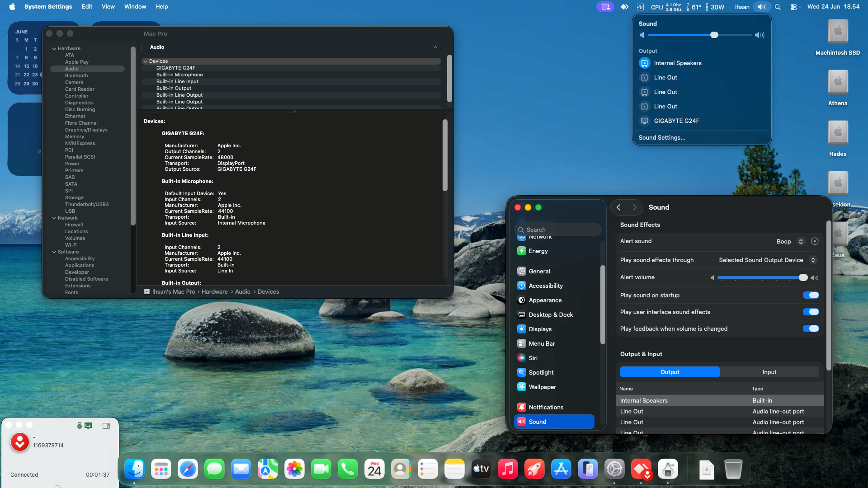This screenshot has width=868, height=488.
Task: Toggle sidebar button in Connected remote window
Action: [106, 426]
